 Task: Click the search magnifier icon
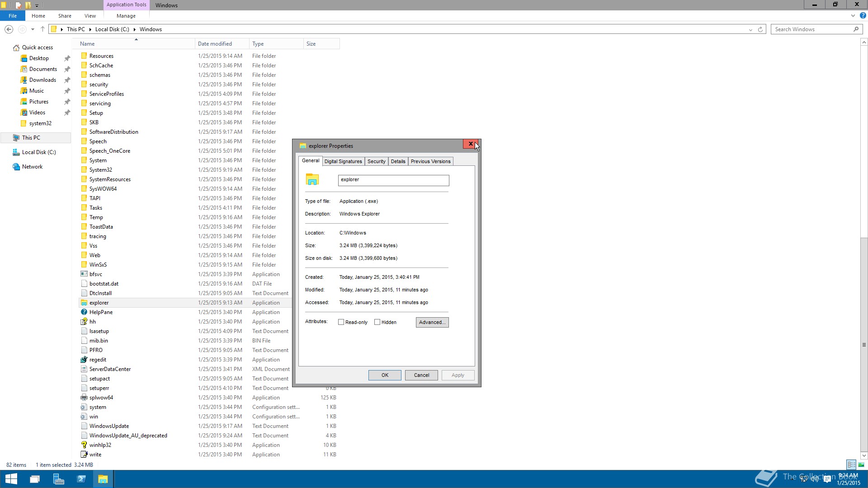tap(856, 29)
